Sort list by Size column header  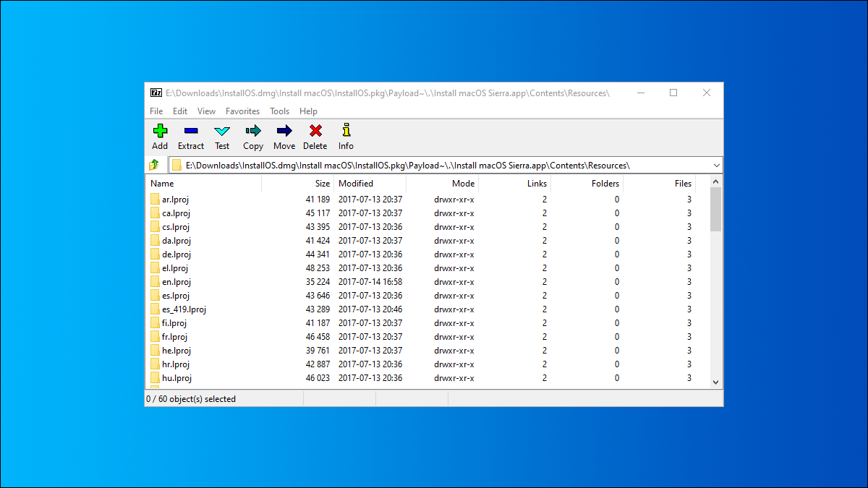coord(322,184)
